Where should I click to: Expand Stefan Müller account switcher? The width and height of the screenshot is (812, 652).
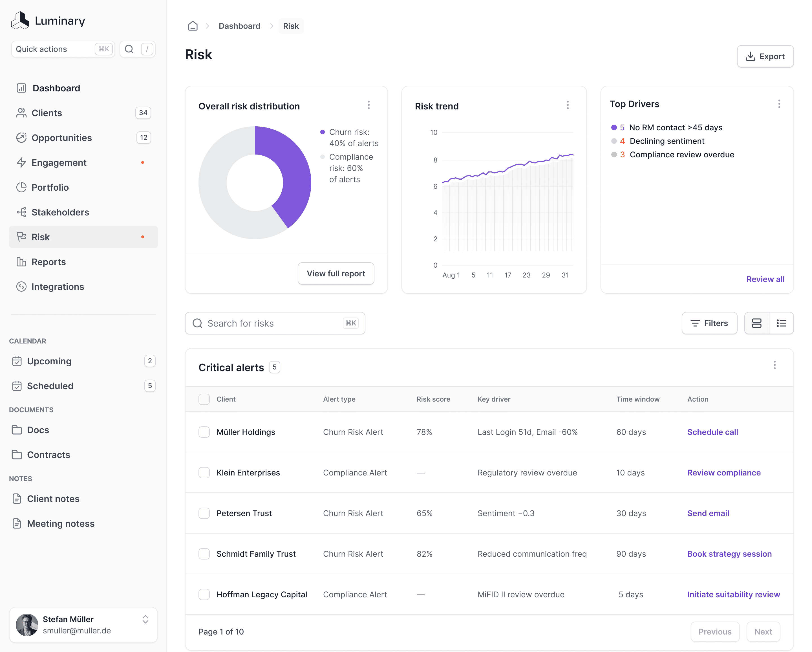point(145,619)
